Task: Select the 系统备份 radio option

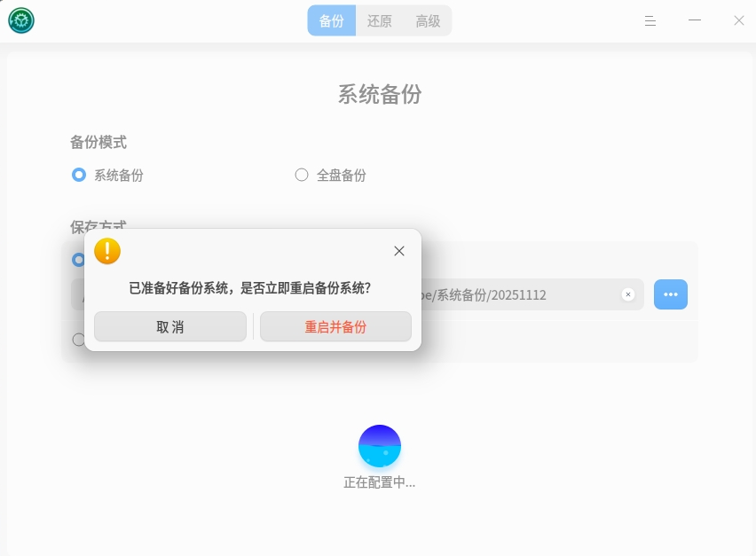Action: click(79, 175)
